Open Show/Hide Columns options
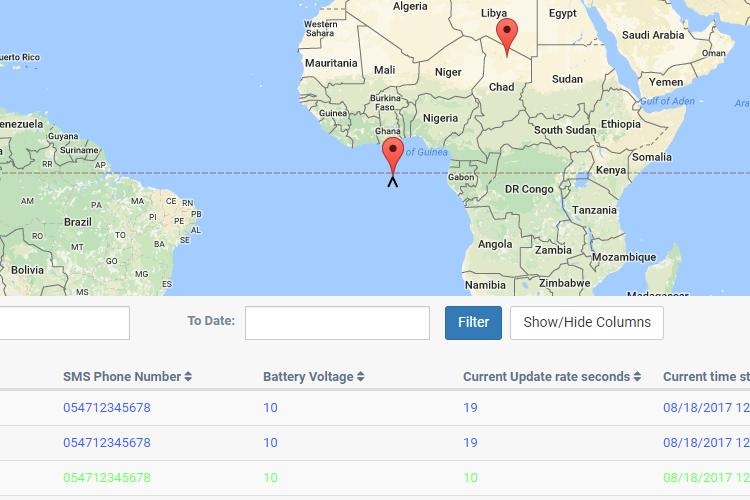This screenshot has height=500, width=750. 587,322
